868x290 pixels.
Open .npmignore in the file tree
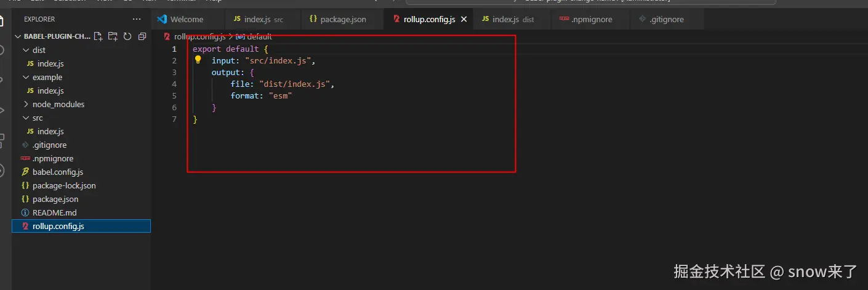tap(81, 158)
